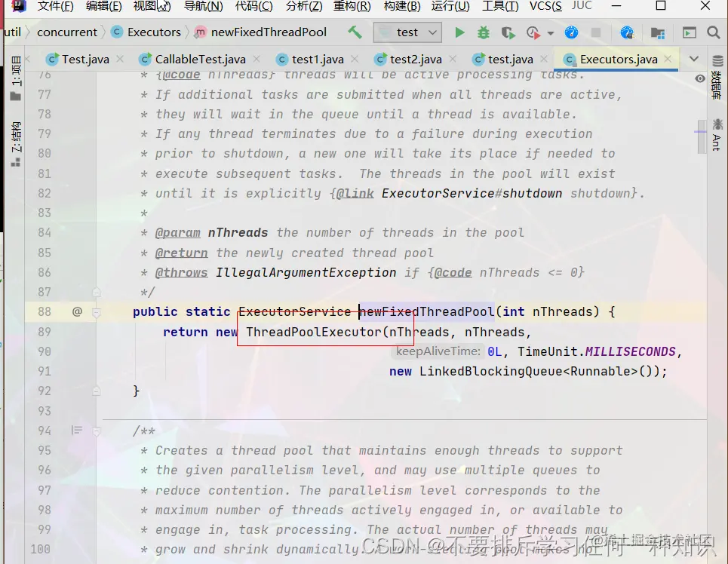The width and height of the screenshot is (728, 564).
Task: Click the first blue gauge icon in toolbar
Action: tap(571, 32)
